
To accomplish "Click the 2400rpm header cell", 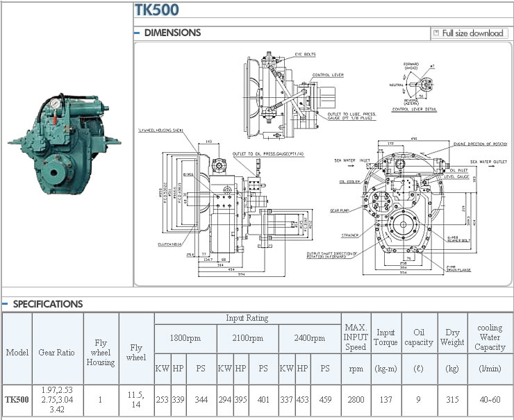I will tap(310, 338).
